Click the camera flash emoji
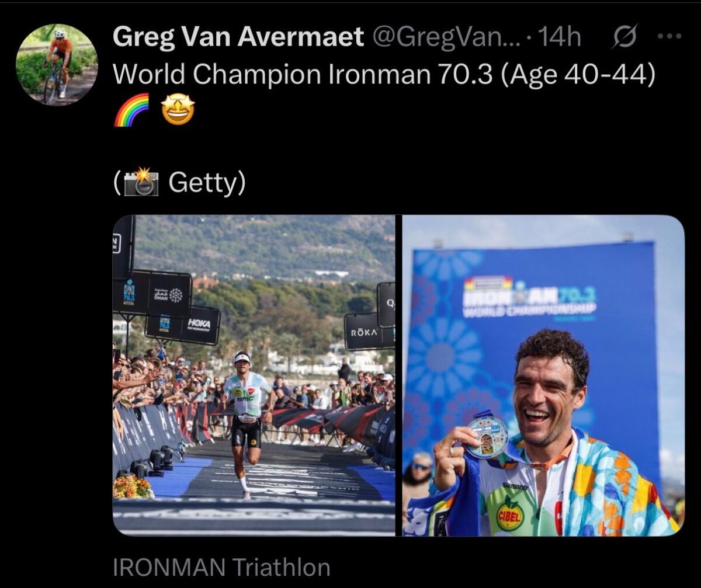Image resolution: width=701 pixels, height=588 pixels. 141,183
